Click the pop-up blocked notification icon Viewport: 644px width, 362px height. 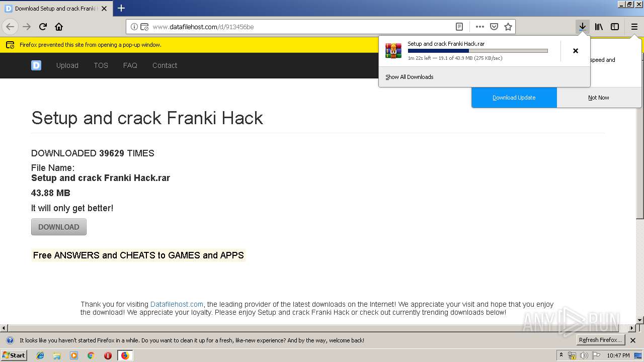(10, 45)
